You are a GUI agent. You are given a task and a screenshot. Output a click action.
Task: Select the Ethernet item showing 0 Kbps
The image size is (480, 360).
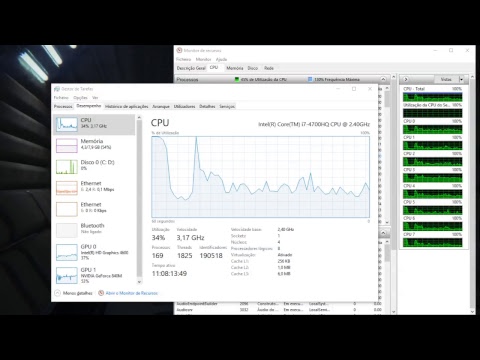[94, 209]
